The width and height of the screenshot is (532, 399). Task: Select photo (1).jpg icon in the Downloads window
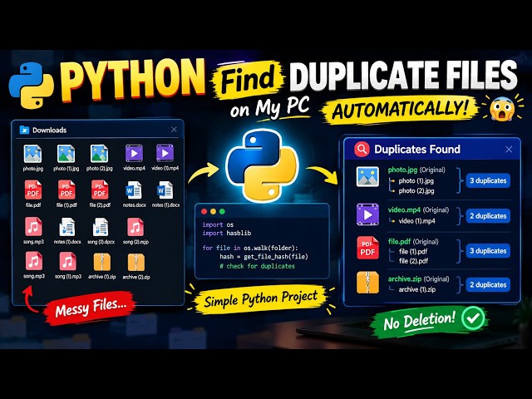(x=66, y=154)
